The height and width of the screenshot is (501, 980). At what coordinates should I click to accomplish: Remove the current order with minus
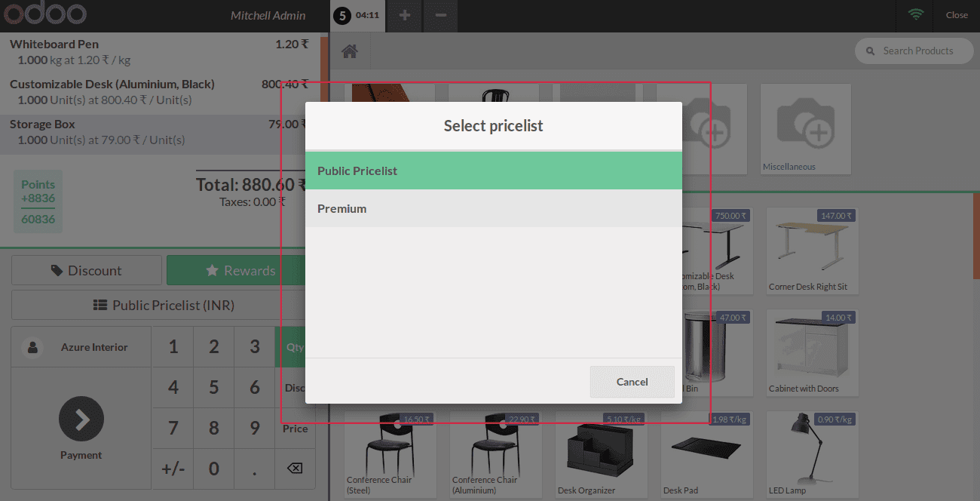point(441,15)
